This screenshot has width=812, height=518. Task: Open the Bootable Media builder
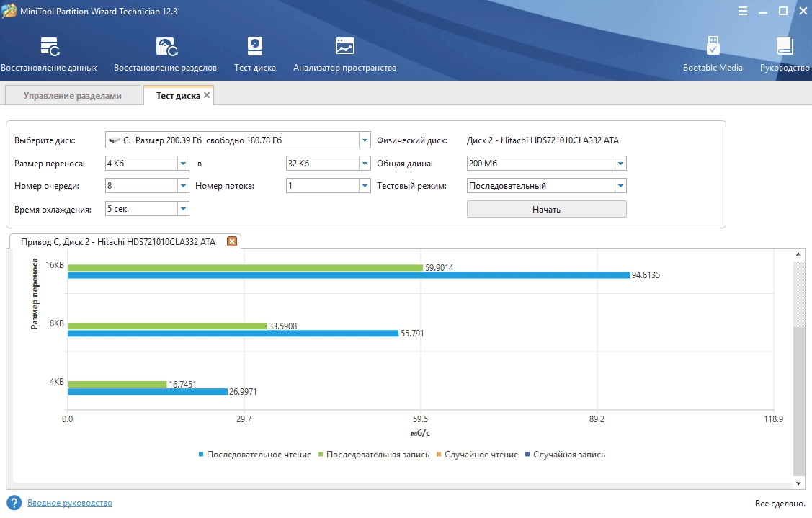713,54
